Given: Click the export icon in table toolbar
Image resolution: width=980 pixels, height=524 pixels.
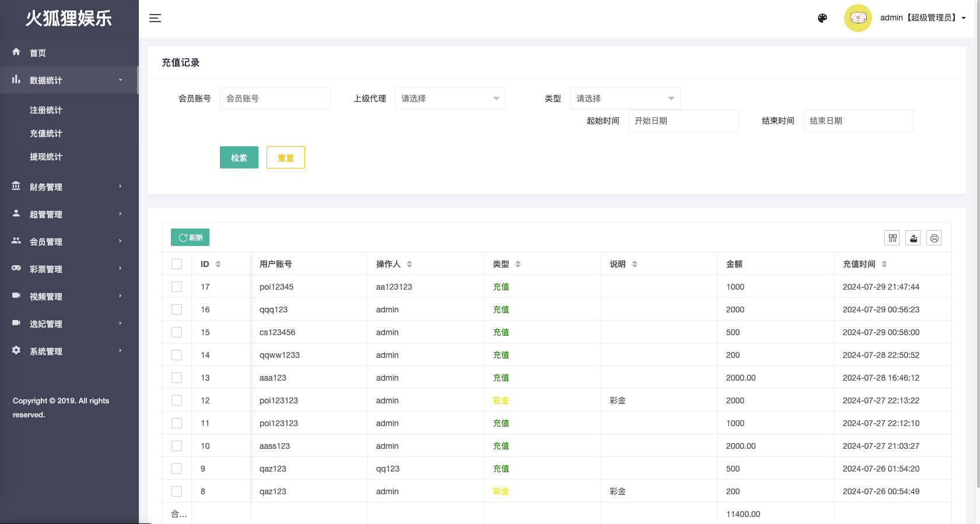Looking at the screenshot, I should coord(913,238).
